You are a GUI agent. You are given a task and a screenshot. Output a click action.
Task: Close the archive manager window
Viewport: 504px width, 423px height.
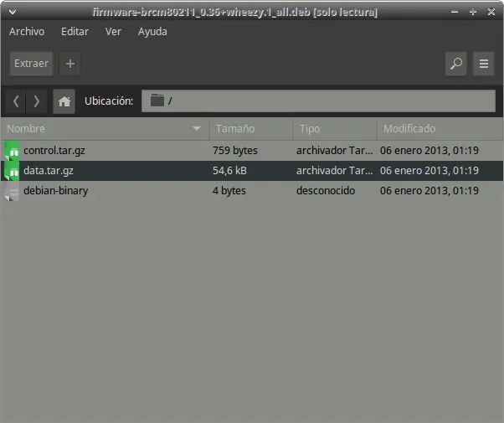pos(491,13)
